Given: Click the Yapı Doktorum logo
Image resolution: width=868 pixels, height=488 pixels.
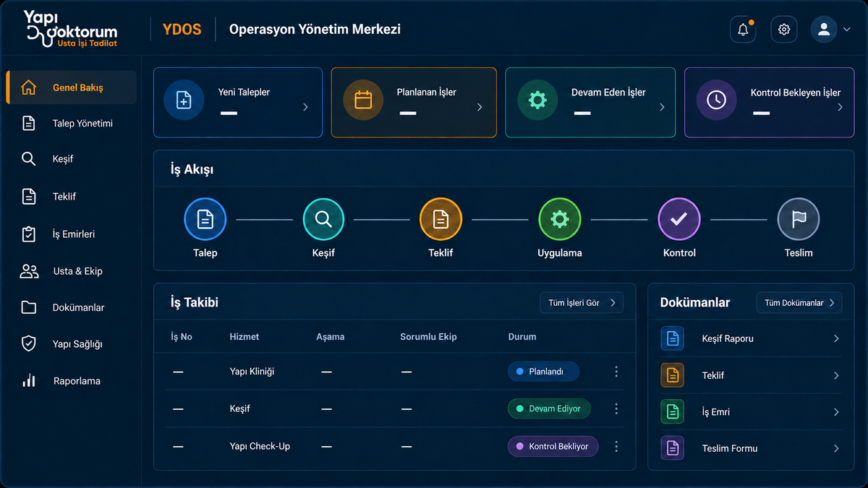Looking at the screenshot, I should (71, 29).
